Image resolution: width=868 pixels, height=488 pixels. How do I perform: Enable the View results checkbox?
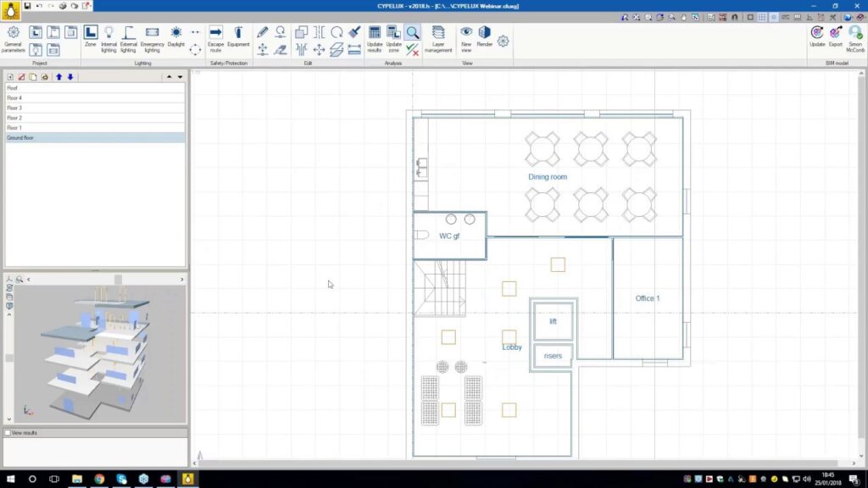click(x=8, y=433)
